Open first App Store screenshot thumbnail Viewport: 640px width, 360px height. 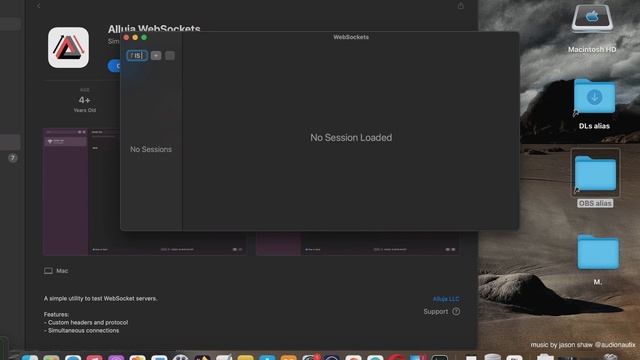[82, 192]
